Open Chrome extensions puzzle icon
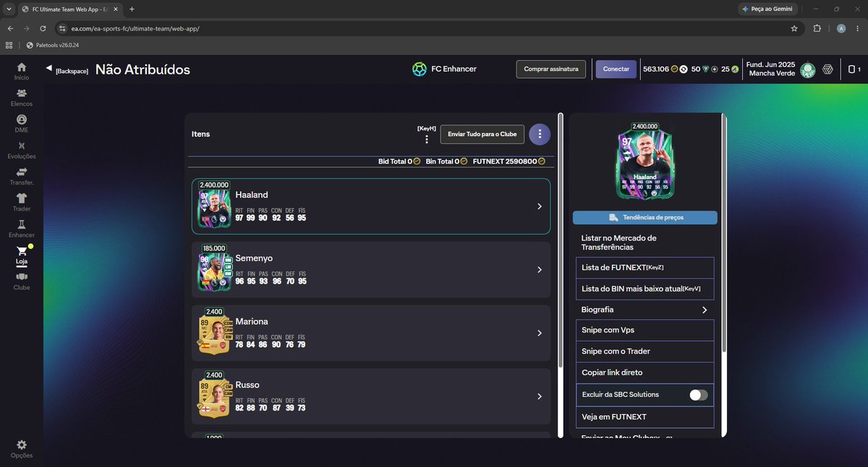Screen dimensions: 868x467 pos(817,28)
